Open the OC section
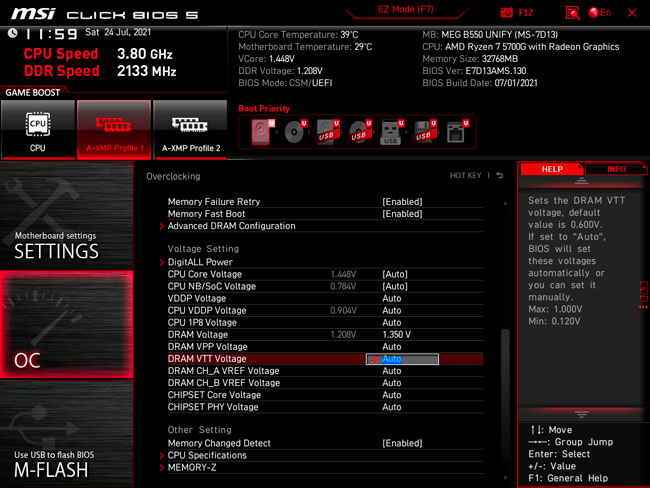Viewport: 650px width, 488px height. [x=66, y=325]
